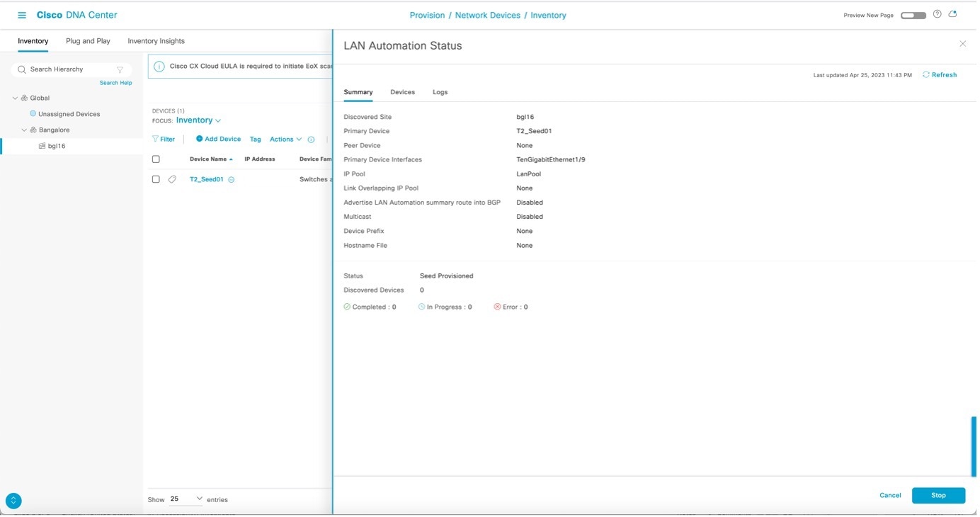980x517 pixels.
Task: Toggle the Preview New Page switch
Action: [x=913, y=15]
